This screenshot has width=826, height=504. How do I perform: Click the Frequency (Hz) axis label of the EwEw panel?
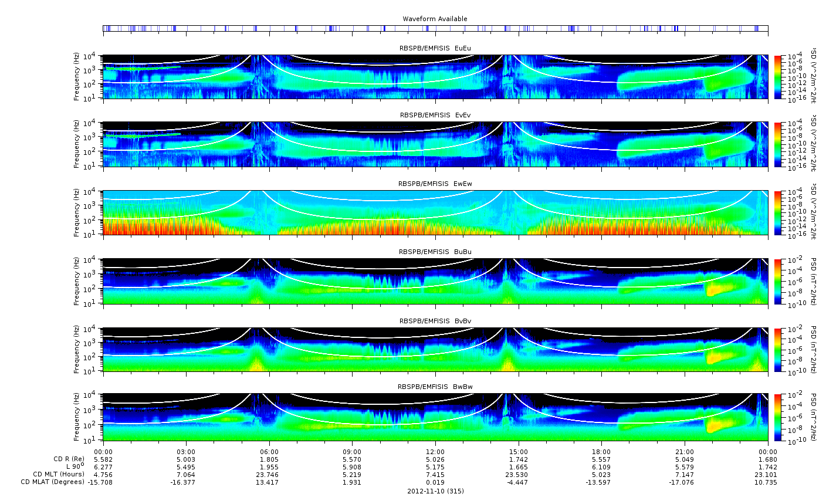click(x=77, y=213)
